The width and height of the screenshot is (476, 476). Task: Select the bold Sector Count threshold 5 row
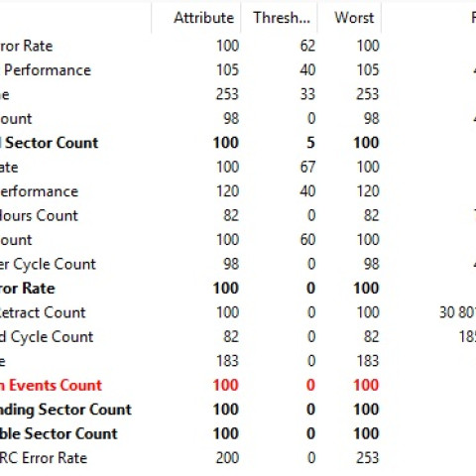point(238,143)
